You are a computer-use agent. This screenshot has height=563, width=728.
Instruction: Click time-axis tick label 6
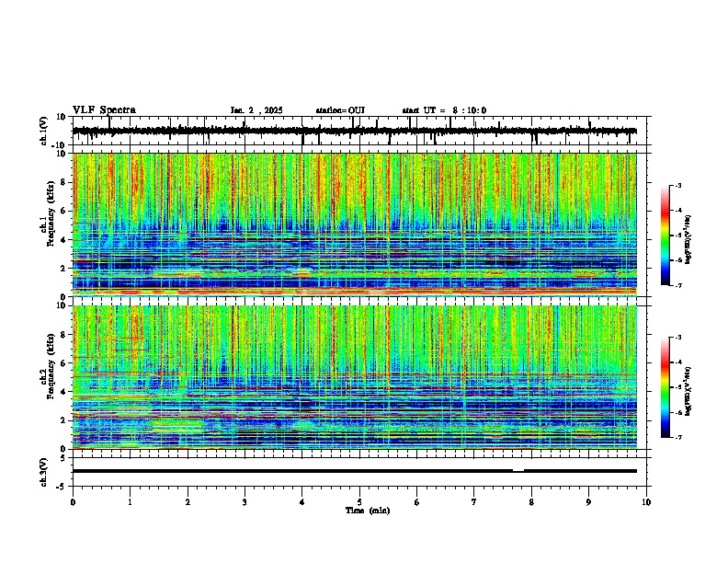tap(417, 502)
